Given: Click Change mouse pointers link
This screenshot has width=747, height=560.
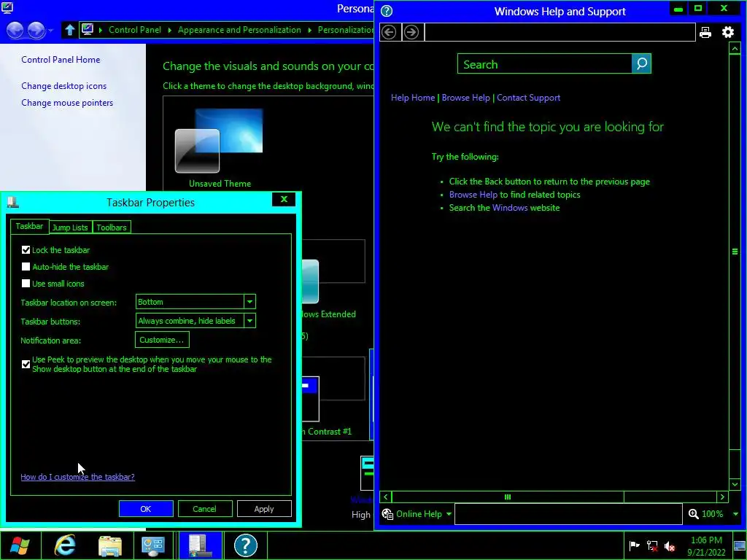Looking at the screenshot, I should 67,102.
